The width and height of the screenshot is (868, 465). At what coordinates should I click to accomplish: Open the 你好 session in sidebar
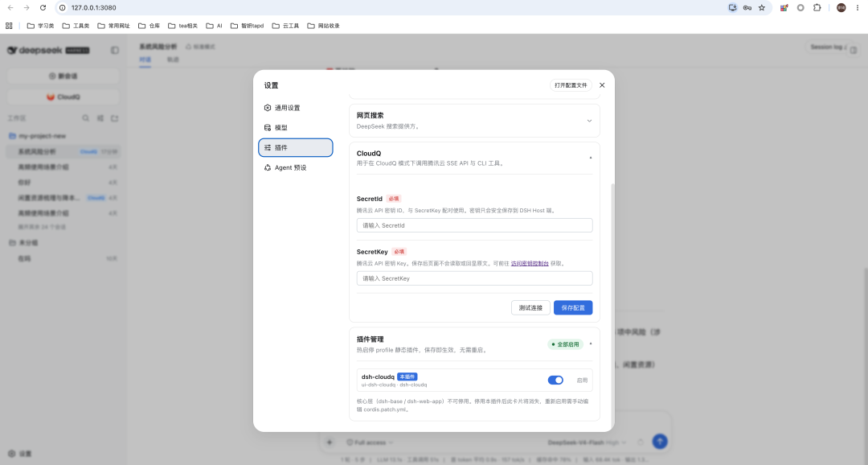(x=63, y=183)
